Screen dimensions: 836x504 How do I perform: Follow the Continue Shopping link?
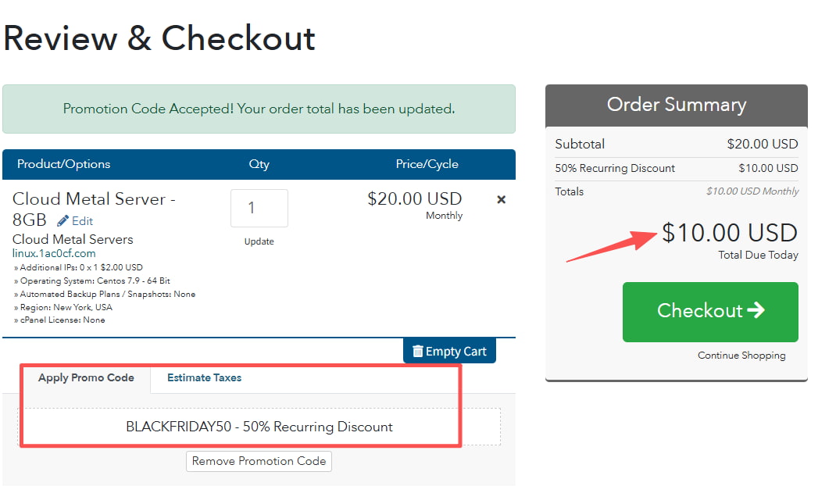tap(741, 356)
